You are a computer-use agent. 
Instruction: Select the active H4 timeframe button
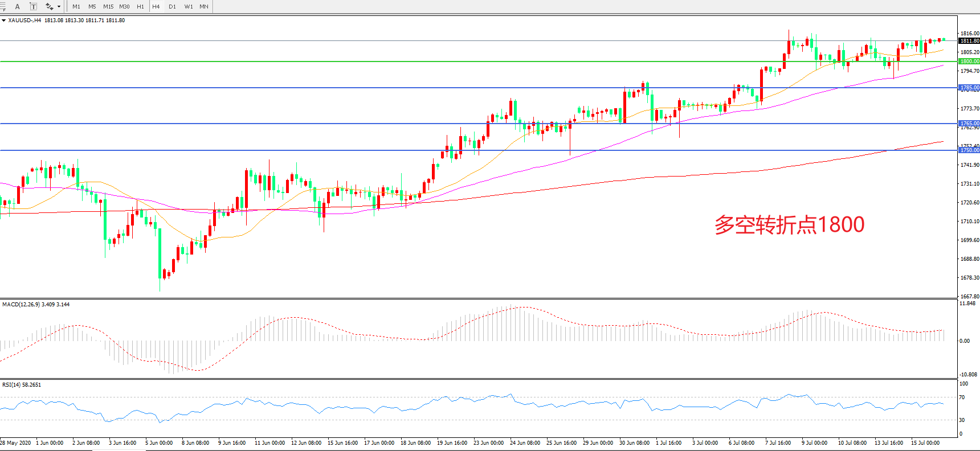point(156,7)
